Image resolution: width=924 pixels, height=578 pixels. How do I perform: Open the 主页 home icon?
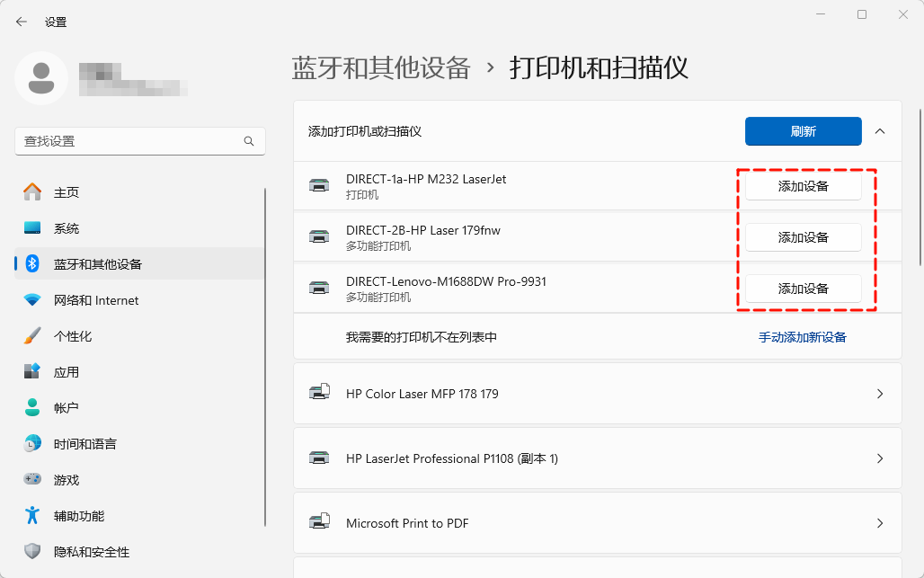click(32, 192)
